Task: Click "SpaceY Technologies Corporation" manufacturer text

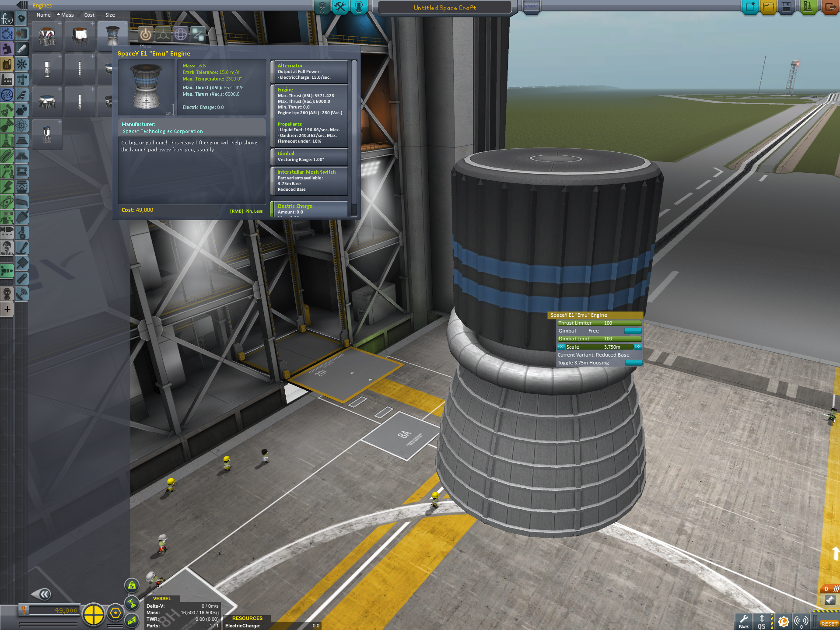Action: (163, 131)
